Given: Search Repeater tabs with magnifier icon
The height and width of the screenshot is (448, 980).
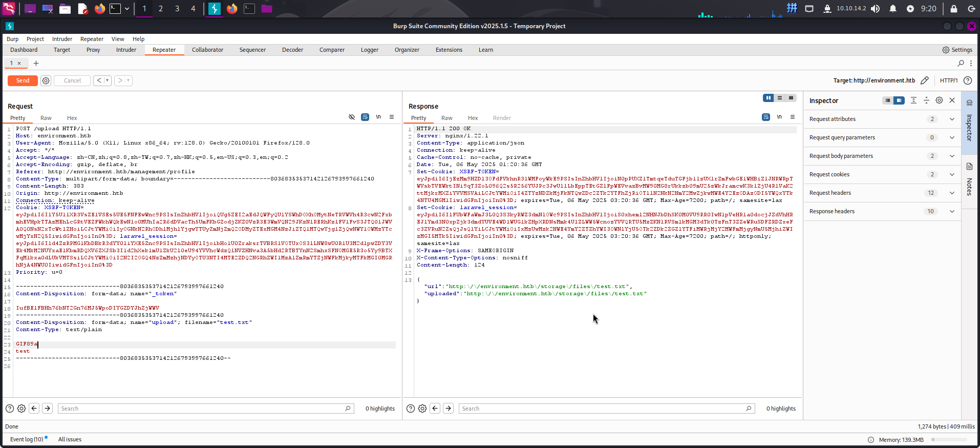Looking at the screenshot, I should [x=961, y=63].
